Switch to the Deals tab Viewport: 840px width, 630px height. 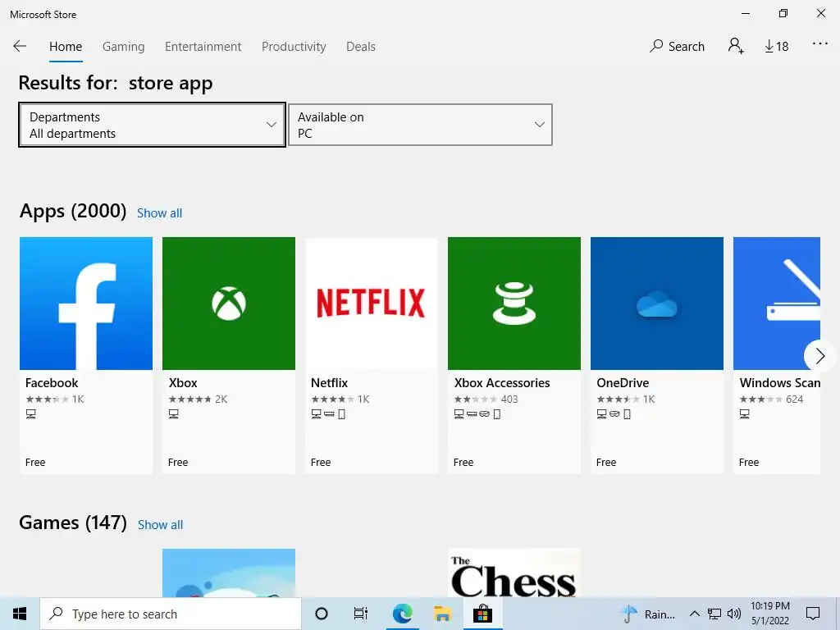(x=361, y=47)
